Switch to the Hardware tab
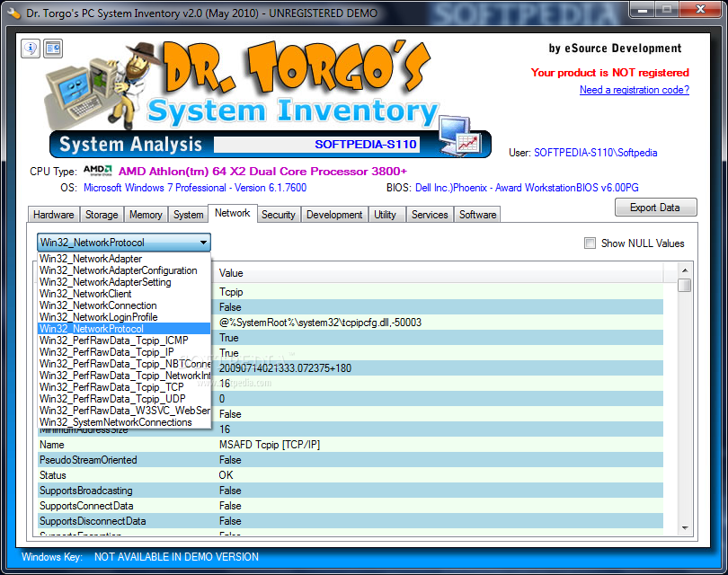This screenshot has width=728, height=575. (53, 215)
